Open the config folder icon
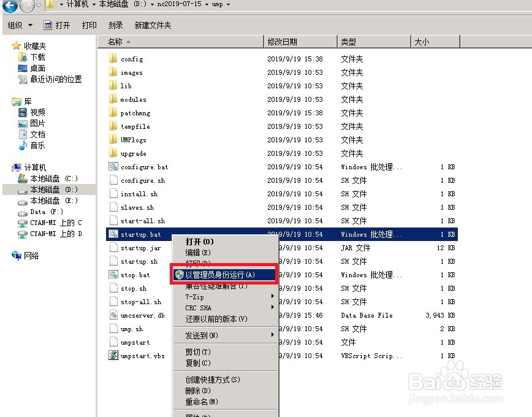 (x=114, y=58)
